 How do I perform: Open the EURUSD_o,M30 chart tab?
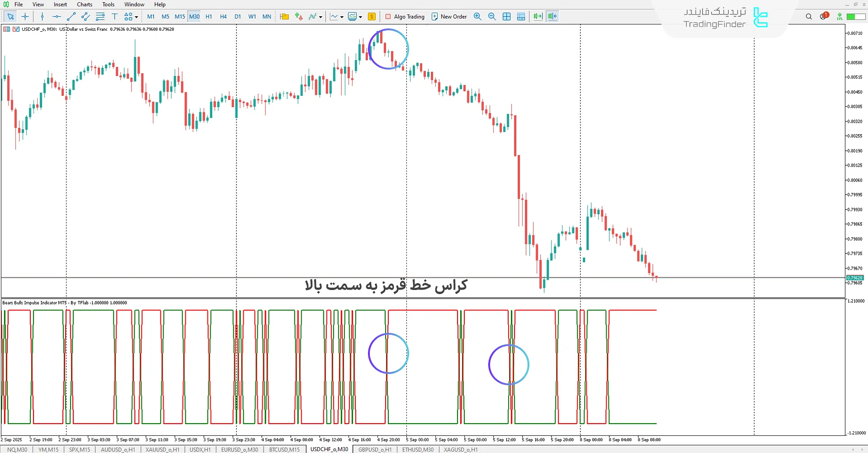239,449
